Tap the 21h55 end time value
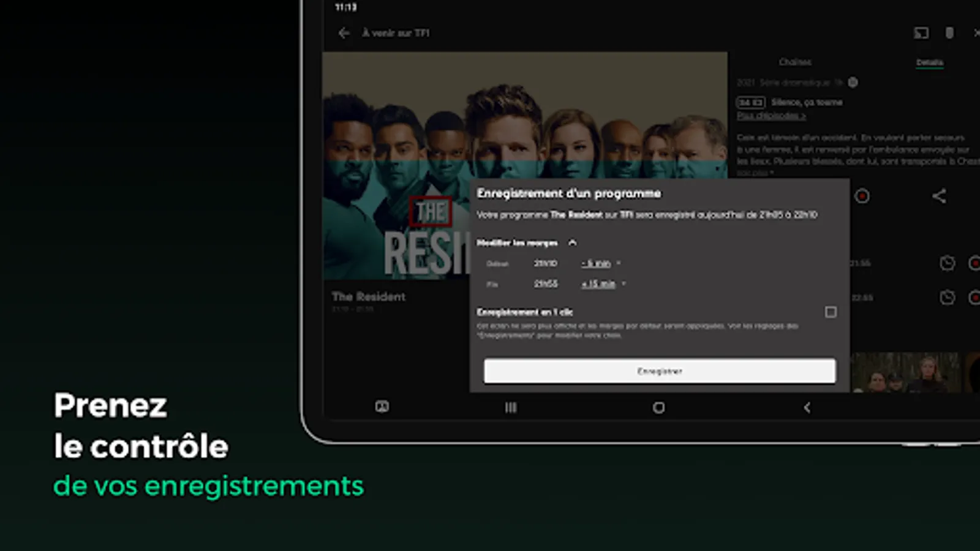 coord(545,284)
